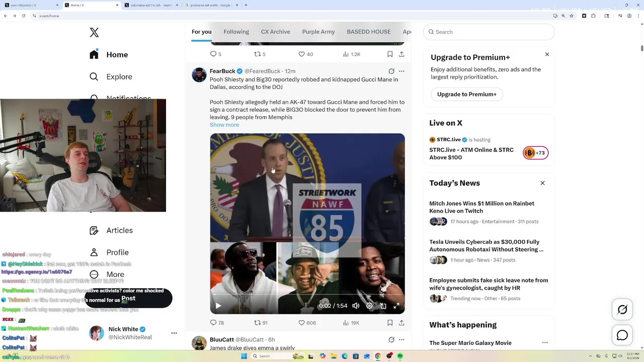Click Grok icon on FearBuck post
This screenshot has height=362, width=644.
click(x=391, y=71)
